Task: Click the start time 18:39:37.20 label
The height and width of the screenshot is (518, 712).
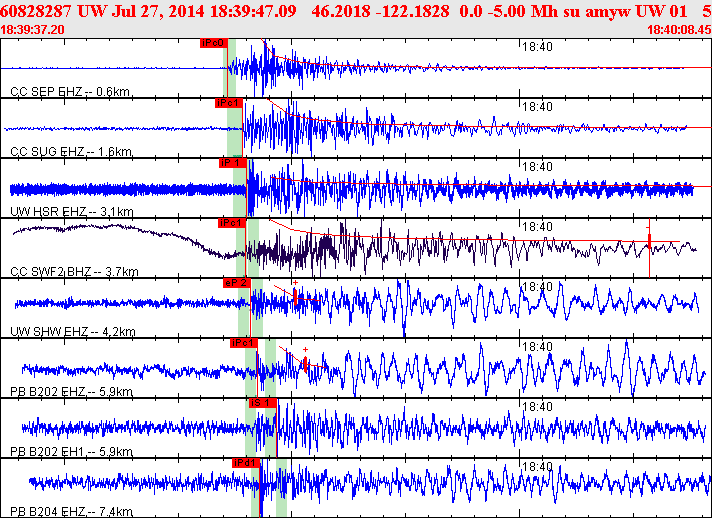Action: pyautogui.click(x=34, y=30)
